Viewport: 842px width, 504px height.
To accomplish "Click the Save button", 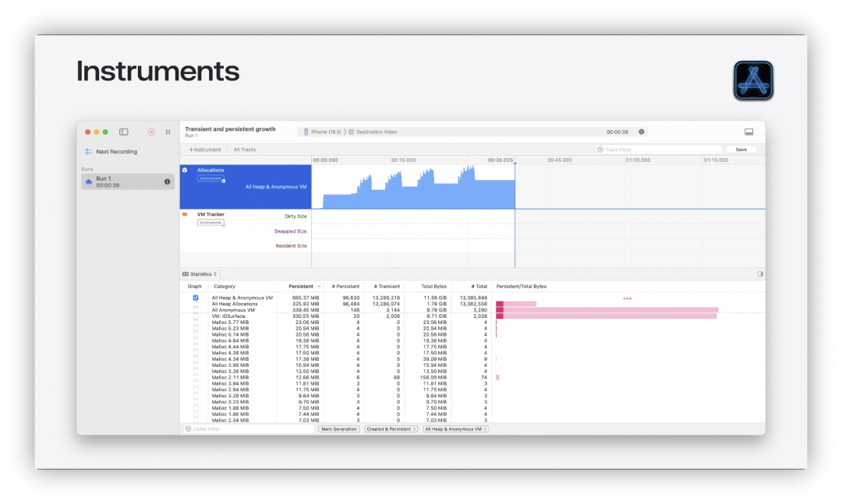I will pyautogui.click(x=741, y=150).
